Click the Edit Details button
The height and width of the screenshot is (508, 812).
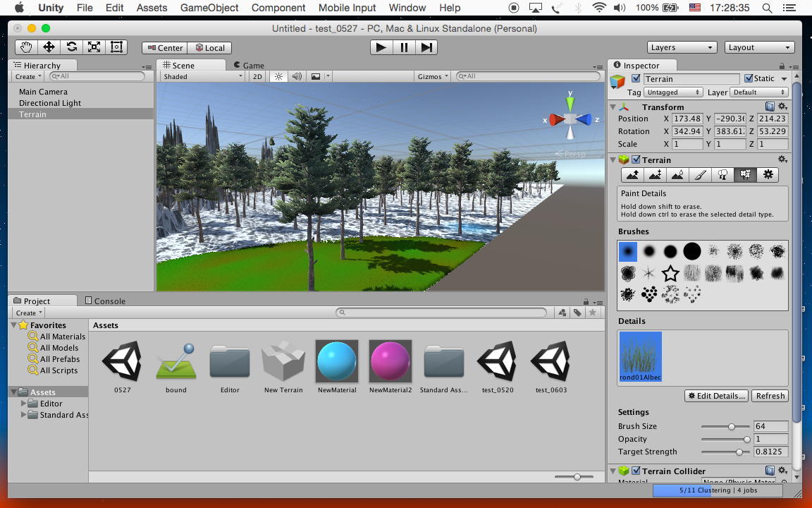[716, 396]
